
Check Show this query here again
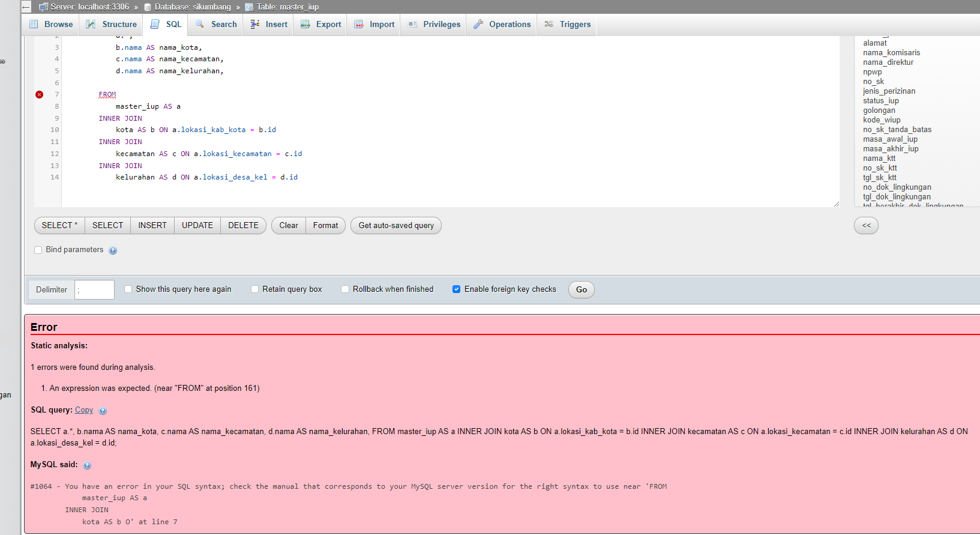tap(128, 289)
